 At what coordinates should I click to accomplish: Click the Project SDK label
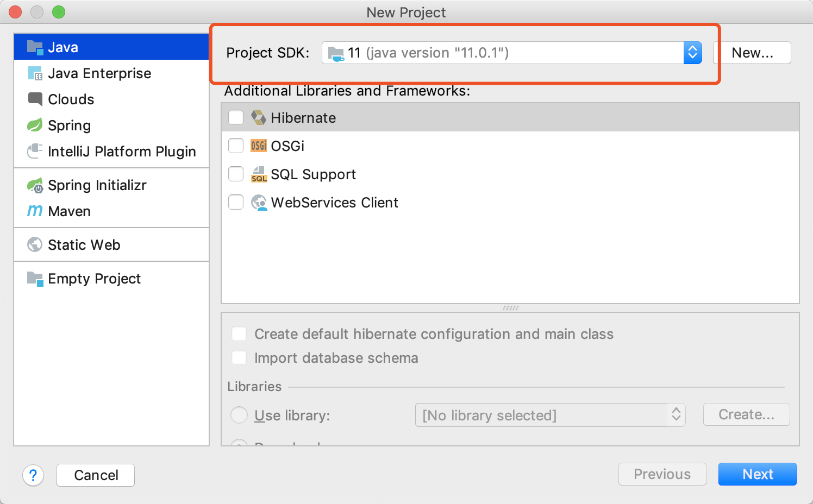click(268, 53)
